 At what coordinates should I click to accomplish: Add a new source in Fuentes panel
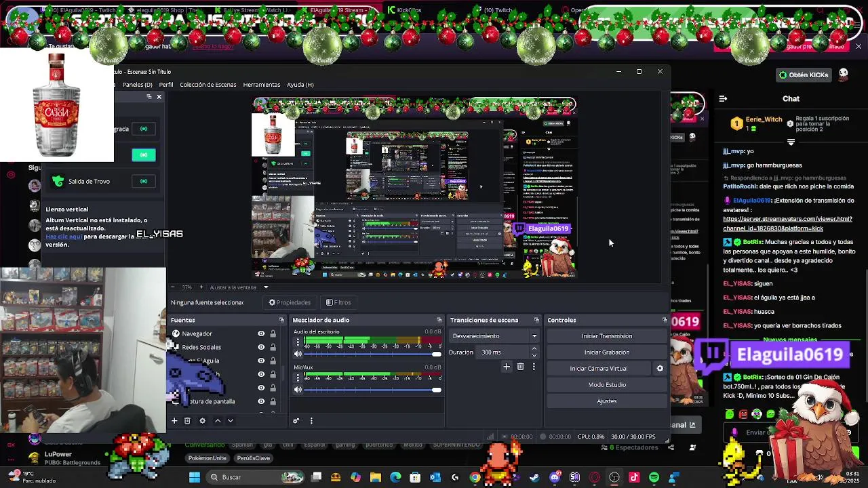pos(174,420)
